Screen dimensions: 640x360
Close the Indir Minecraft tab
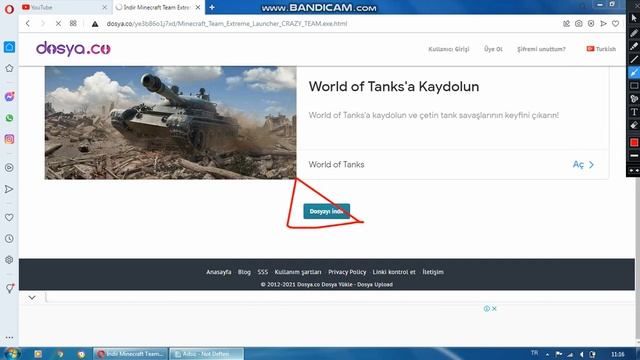(198, 7)
